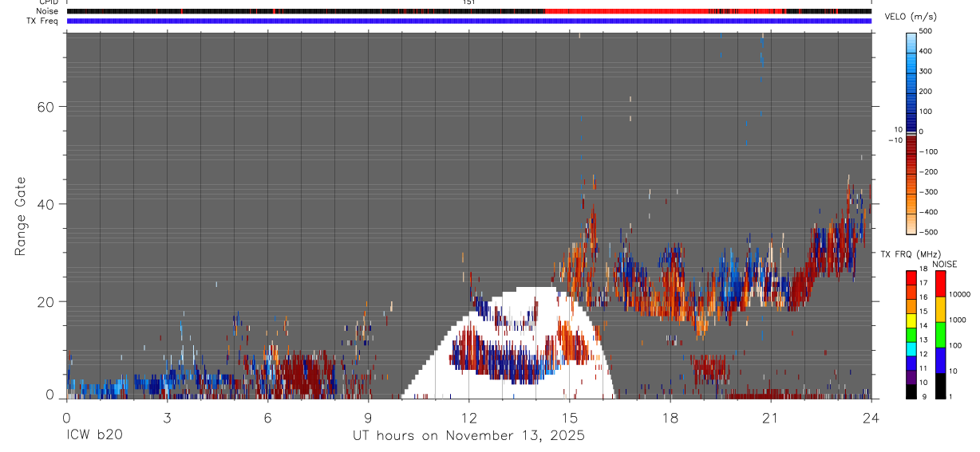Click the x-axis tick label 18
Screen dimensions: 980x452
[670, 417]
